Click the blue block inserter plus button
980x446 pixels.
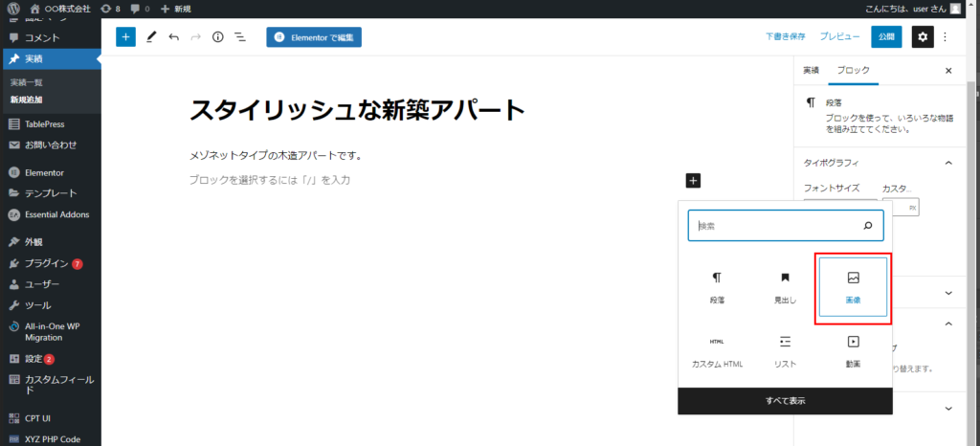click(x=125, y=37)
